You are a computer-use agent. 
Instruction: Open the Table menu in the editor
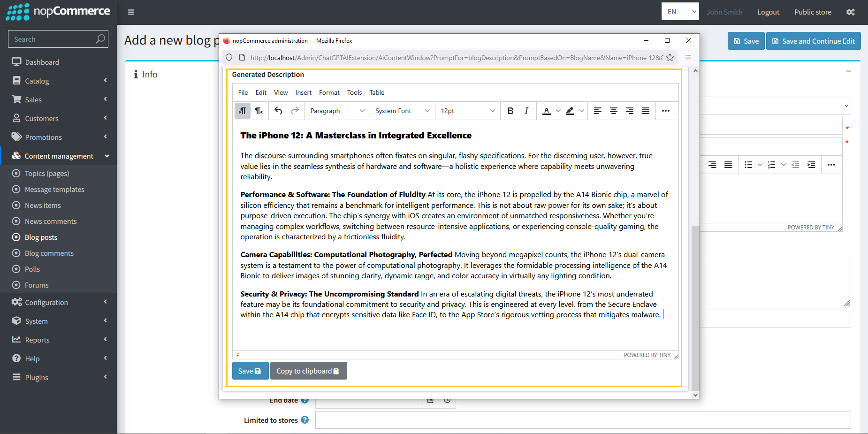point(376,92)
